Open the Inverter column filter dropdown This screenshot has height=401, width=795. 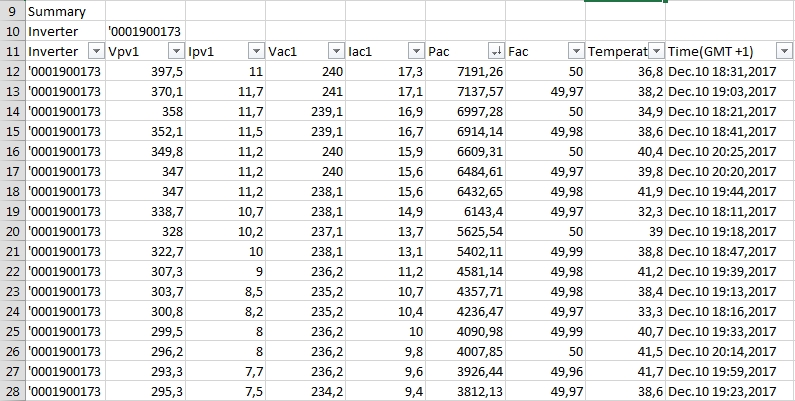96,51
